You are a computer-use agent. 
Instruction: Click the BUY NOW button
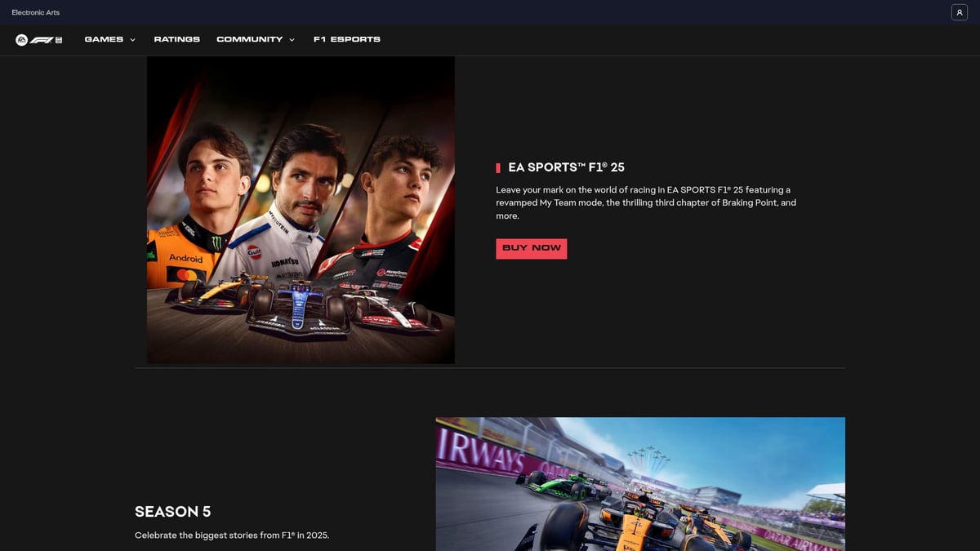point(532,248)
